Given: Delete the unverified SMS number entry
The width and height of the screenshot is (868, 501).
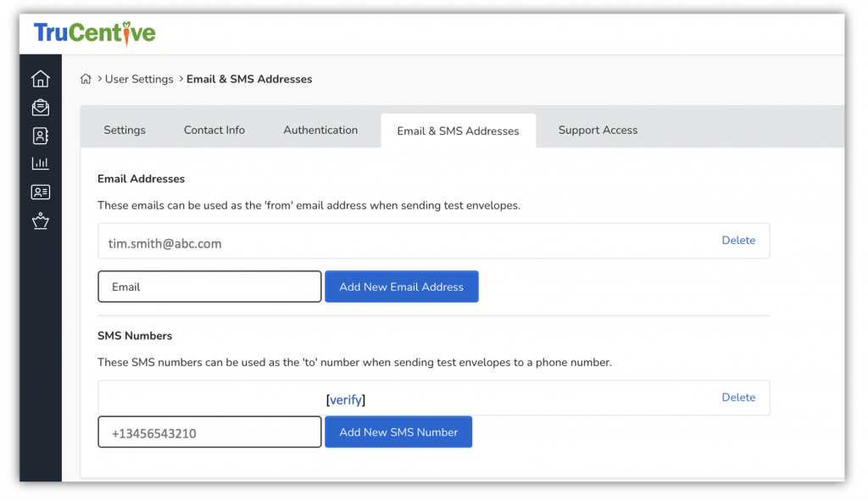Looking at the screenshot, I should click(x=738, y=398).
